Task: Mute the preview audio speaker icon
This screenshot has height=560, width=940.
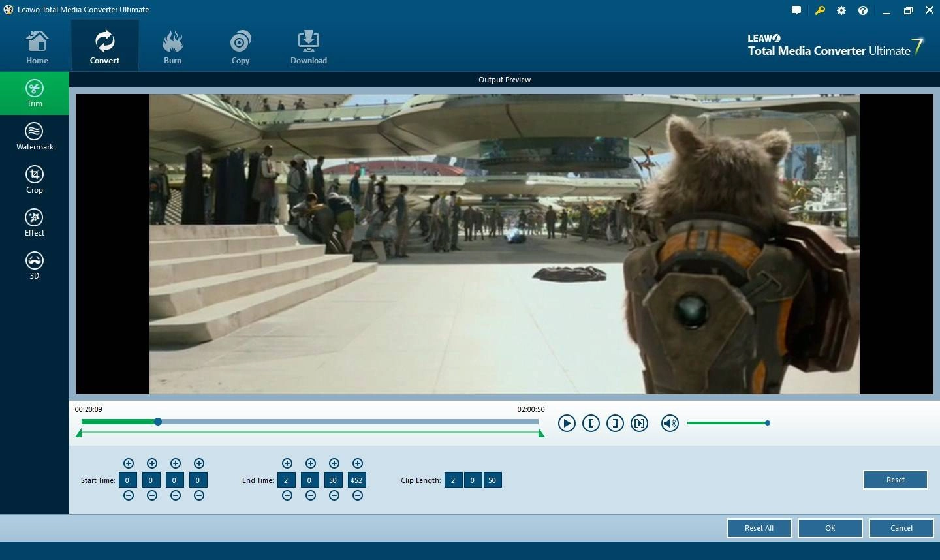Action: tap(670, 423)
